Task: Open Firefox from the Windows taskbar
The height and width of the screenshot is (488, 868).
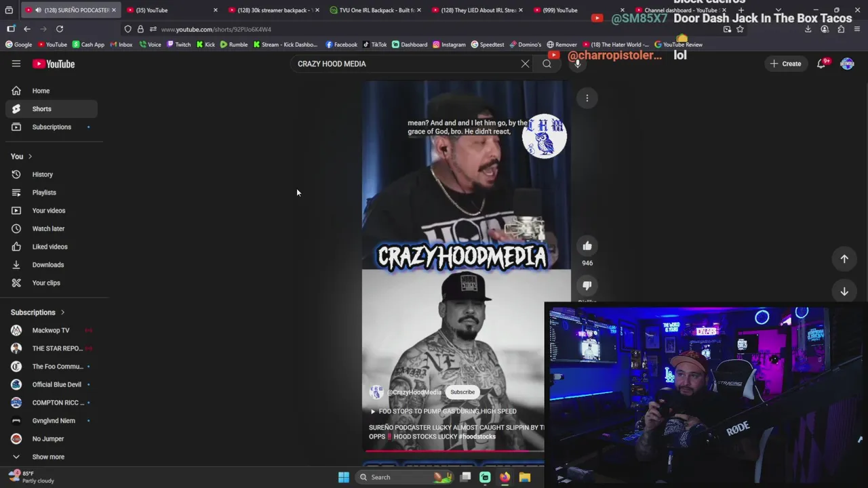Action: point(505,477)
